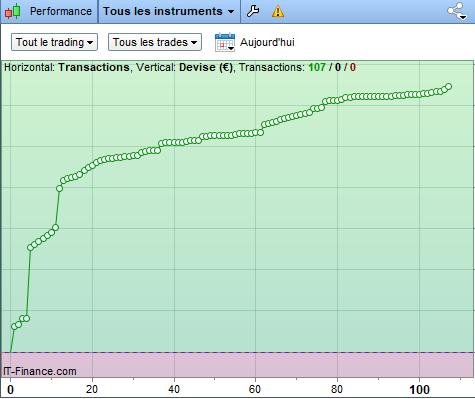Open the Tout le trading dropdown

pos(54,42)
